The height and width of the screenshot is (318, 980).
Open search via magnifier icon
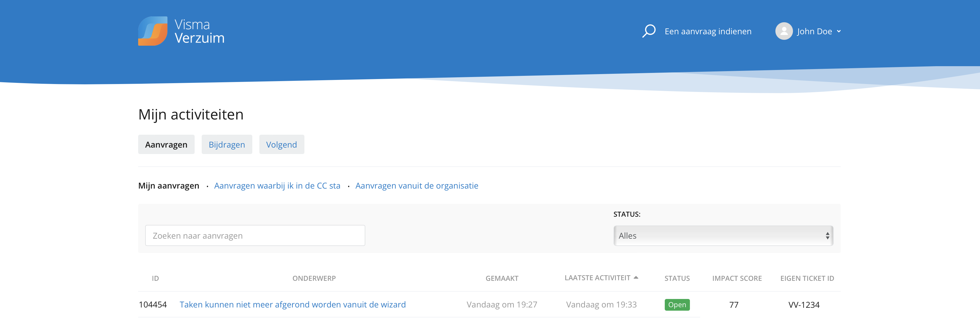[649, 31]
